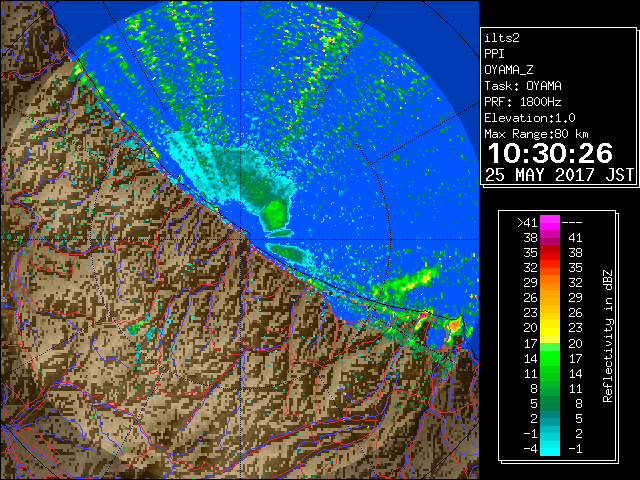The height and width of the screenshot is (480, 640).
Task: Select the "Elevation:1.0" text
Action: click(530, 118)
